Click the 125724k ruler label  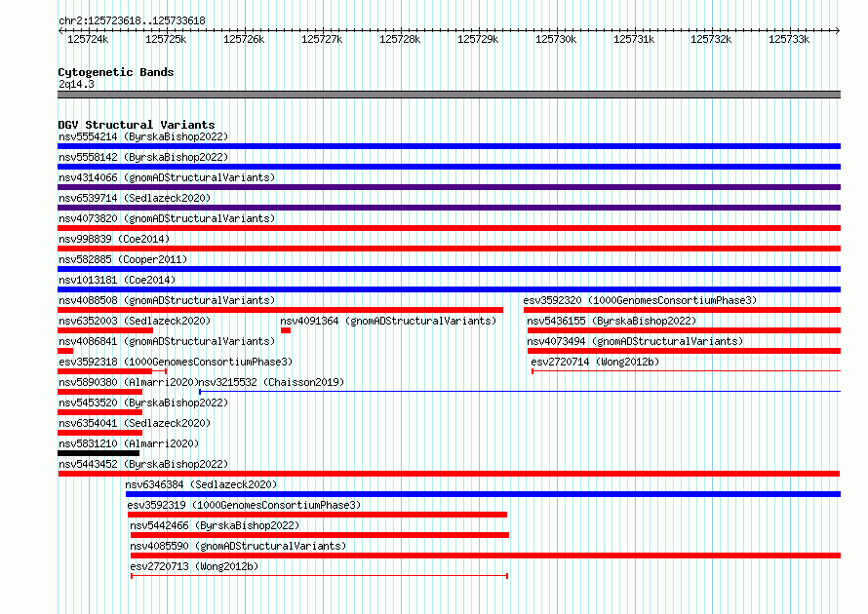tap(88, 39)
